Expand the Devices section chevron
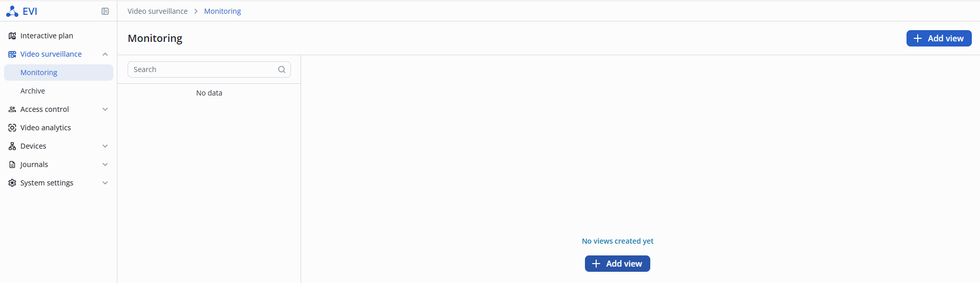The width and height of the screenshot is (980, 283). coord(105,146)
